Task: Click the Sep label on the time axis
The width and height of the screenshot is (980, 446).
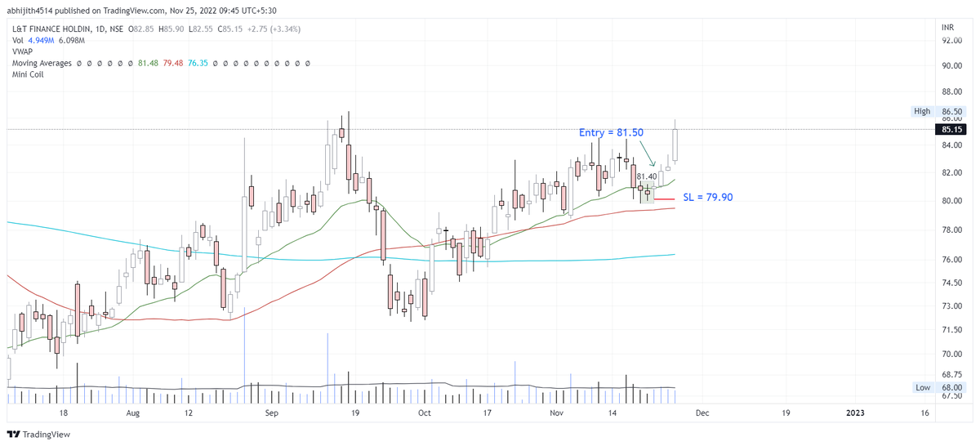Action: click(x=272, y=413)
